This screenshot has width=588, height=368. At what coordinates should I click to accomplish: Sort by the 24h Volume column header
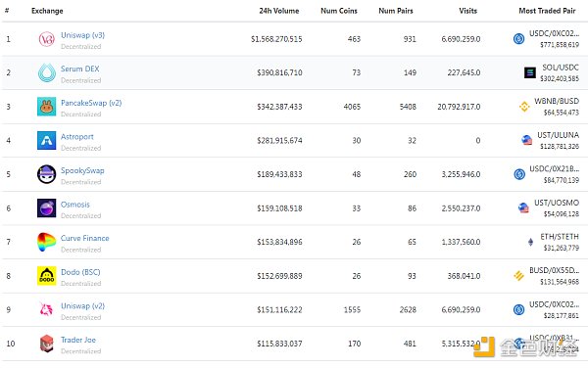coord(279,11)
